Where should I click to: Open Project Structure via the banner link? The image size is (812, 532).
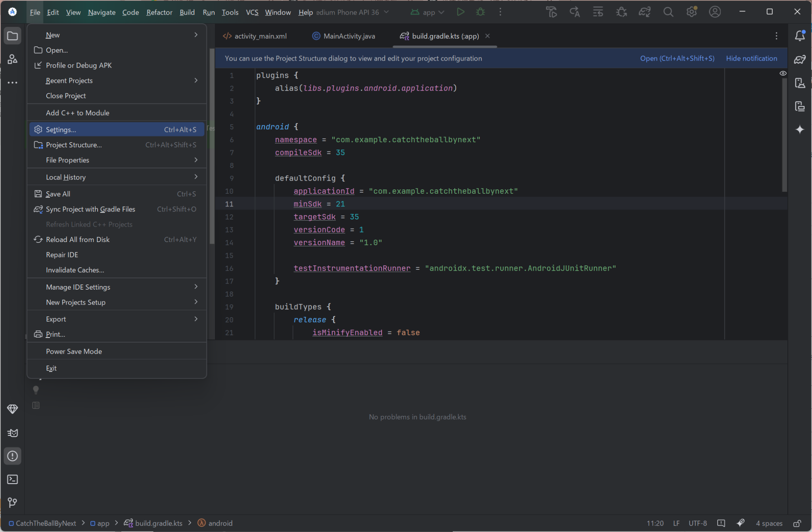[x=677, y=58]
